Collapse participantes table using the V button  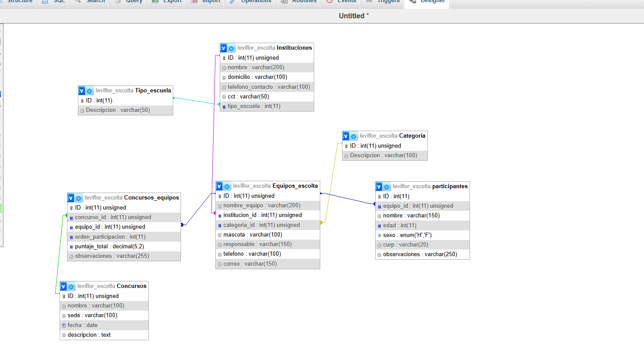click(379, 187)
